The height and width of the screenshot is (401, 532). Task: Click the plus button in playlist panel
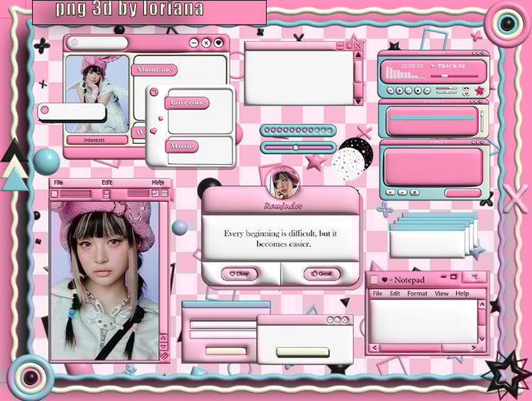coord(391,192)
